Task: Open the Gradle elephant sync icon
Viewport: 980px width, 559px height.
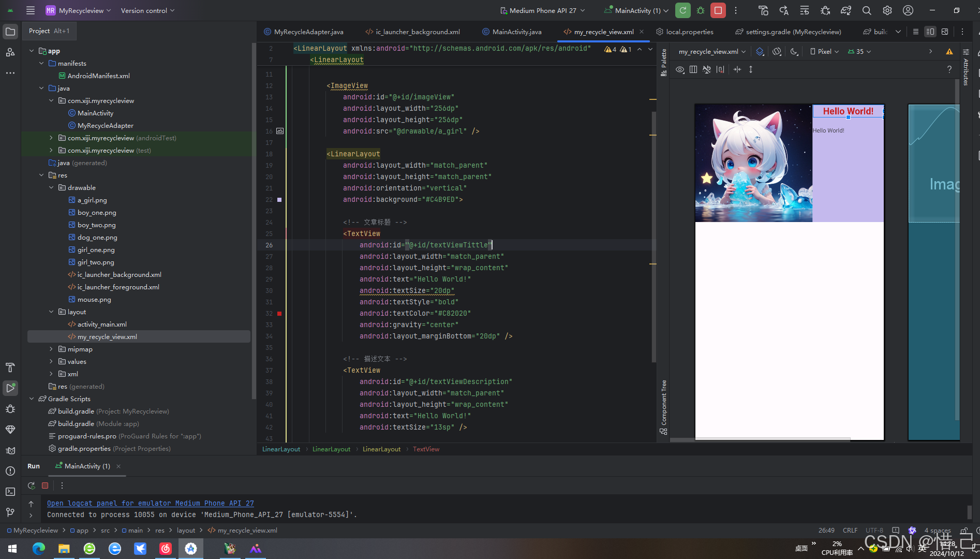Action: coord(846,10)
